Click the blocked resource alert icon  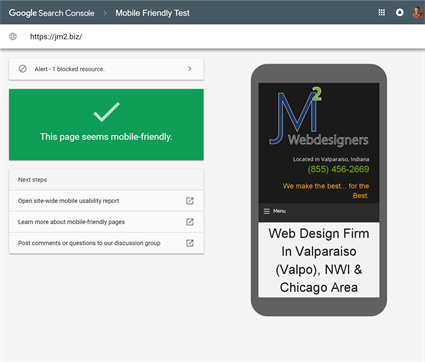(23, 69)
